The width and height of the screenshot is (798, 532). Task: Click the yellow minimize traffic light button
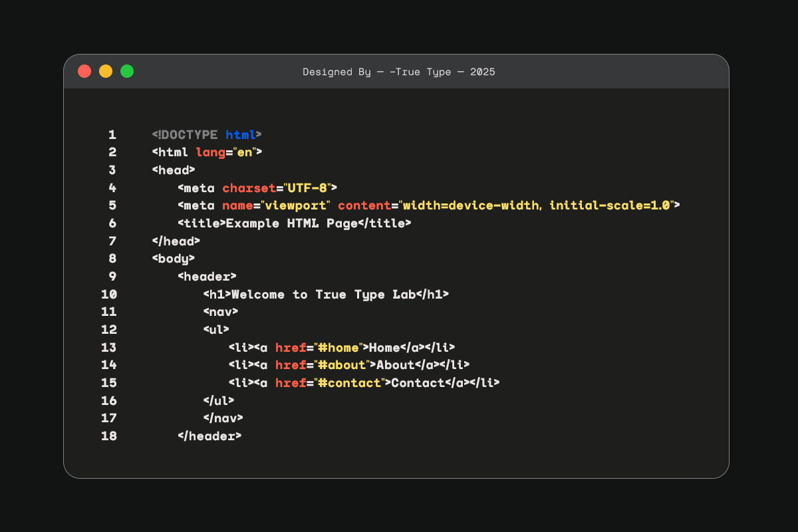105,70
